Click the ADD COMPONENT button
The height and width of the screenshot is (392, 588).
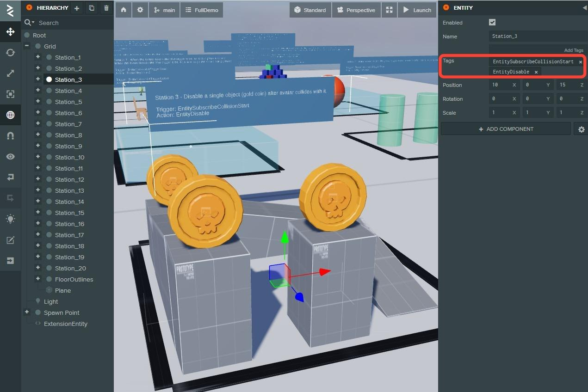coord(506,129)
